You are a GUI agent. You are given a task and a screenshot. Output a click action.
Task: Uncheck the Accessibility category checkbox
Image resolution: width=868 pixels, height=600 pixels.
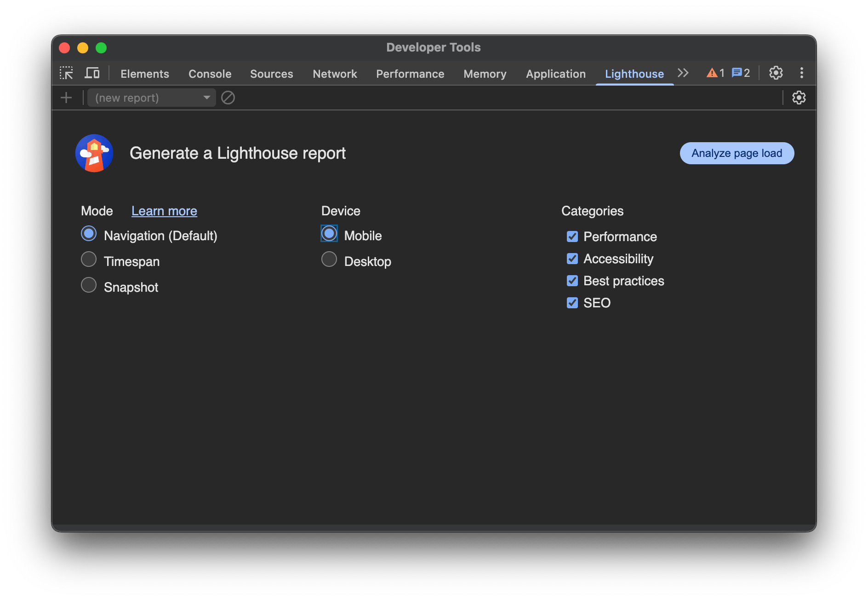(x=572, y=259)
